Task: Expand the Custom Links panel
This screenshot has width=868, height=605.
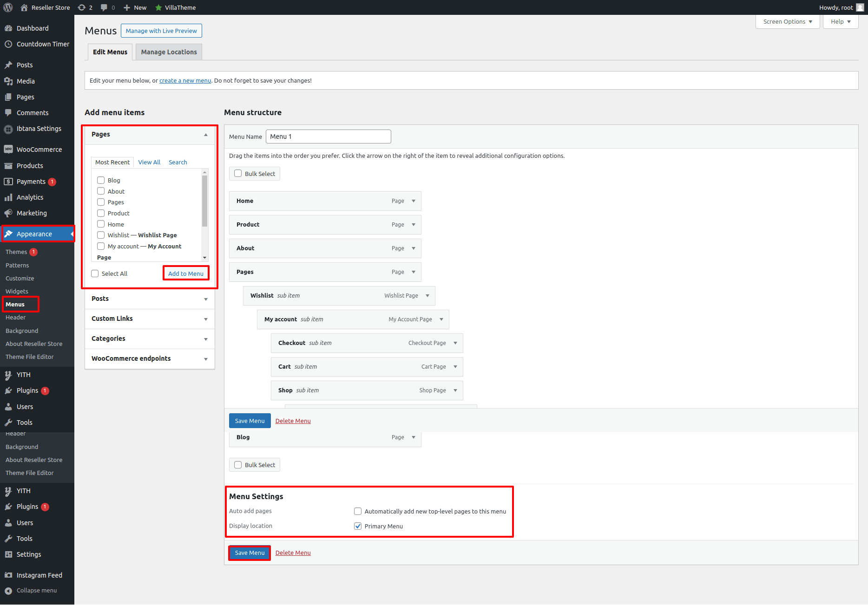Action: click(206, 319)
